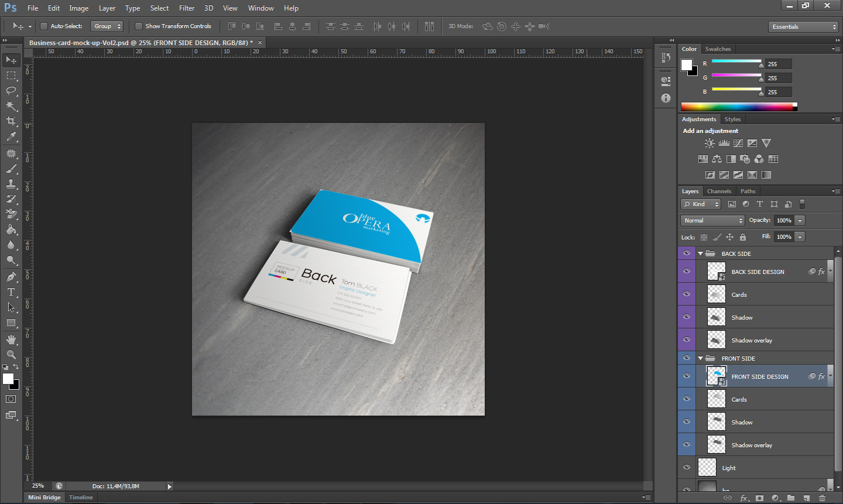Open the Essentials workspace dropdown
The width and height of the screenshot is (843, 504).
click(x=804, y=26)
